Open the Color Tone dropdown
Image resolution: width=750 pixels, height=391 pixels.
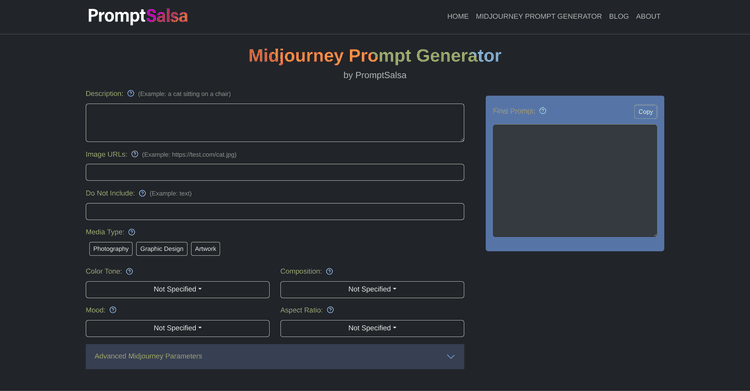(x=177, y=290)
